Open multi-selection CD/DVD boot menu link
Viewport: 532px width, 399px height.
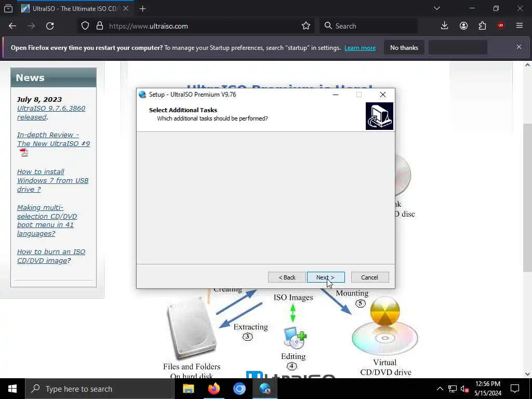[x=47, y=220]
